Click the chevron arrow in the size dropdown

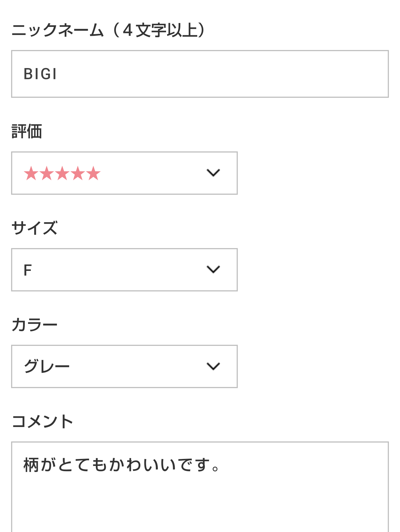click(x=213, y=269)
